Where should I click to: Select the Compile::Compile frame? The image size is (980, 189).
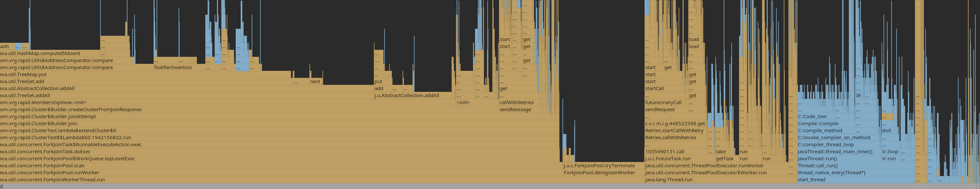pyautogui.click(x=826, y=124)
